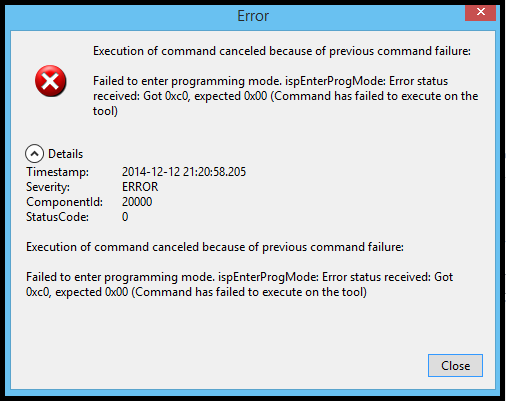Click the red error cross icon
506x401 pixels.
(51, 81)
